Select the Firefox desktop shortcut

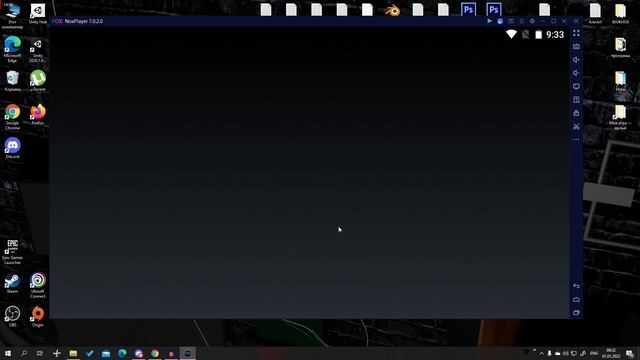[38, 114]
